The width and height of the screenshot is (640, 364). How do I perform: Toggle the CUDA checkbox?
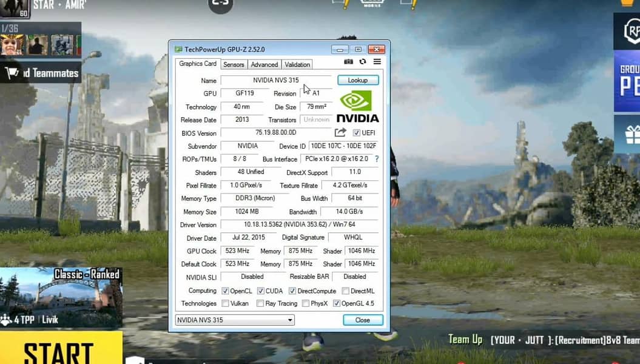click(260, 291)
